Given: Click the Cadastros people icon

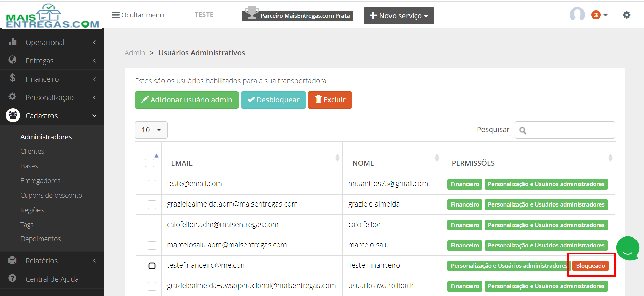Looking at the screenshot, I should pos(13,115).
